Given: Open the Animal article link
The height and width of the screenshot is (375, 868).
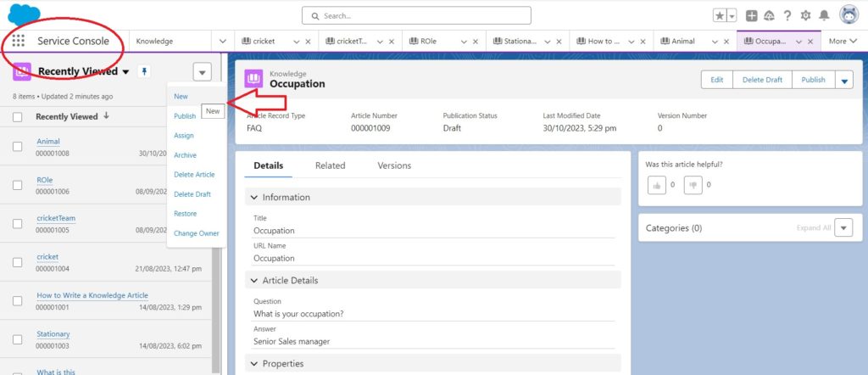Looking at the screenshot, I should click(48, 142).
